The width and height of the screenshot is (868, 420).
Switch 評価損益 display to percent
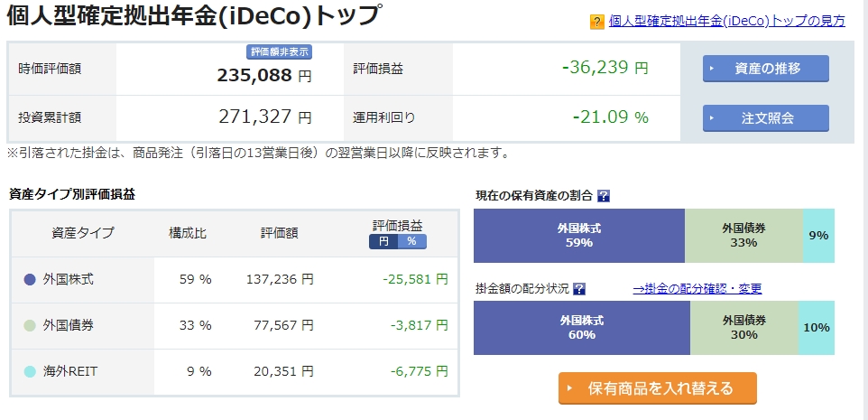(x=411, y=241)
